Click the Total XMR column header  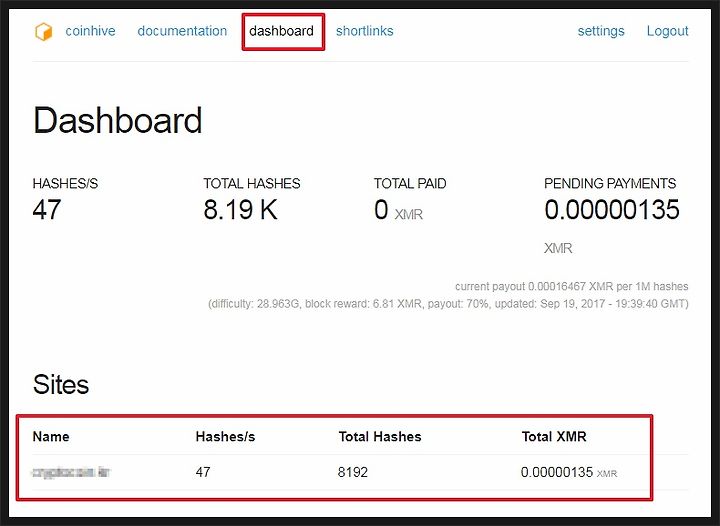point(554,436)
